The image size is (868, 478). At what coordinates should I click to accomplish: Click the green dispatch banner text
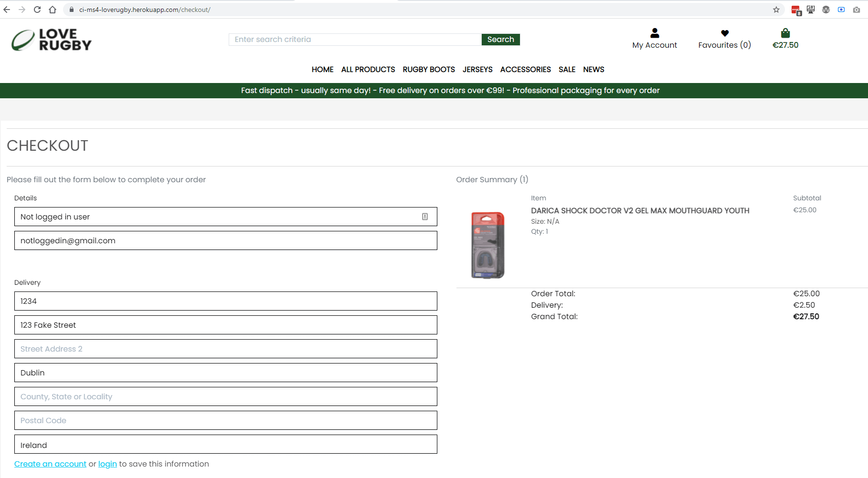(450, 91)
